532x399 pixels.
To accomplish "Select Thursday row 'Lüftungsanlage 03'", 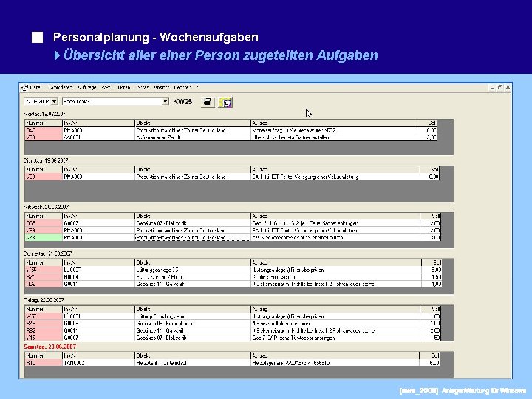I will coord(233,270).
